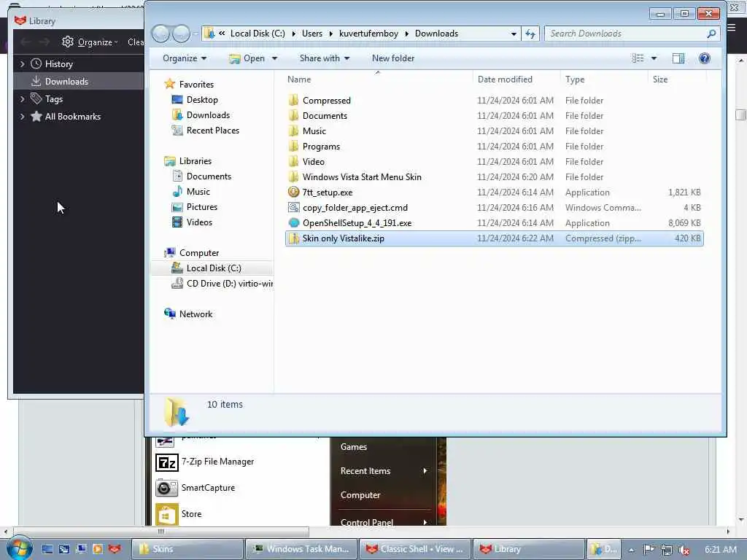The image size is (747, 560).
Task: Open Computer in start menu
Action: 360,495
